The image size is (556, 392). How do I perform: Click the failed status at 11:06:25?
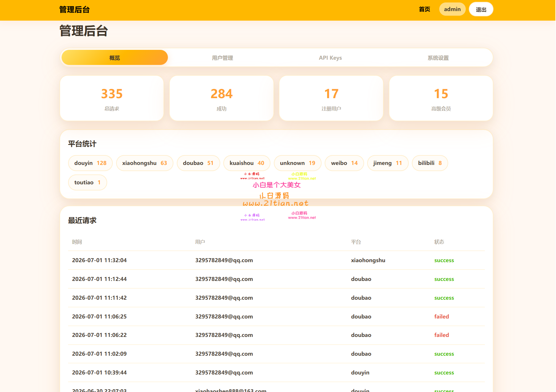point(441,316)
